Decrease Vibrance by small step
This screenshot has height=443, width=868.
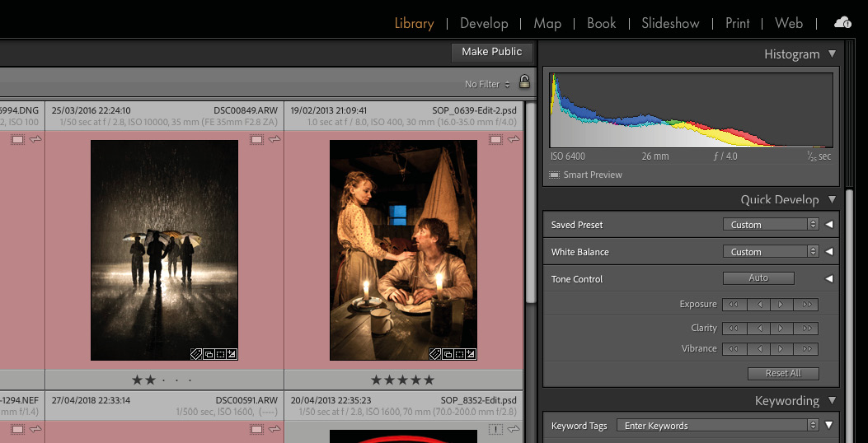tap(758, 349)
